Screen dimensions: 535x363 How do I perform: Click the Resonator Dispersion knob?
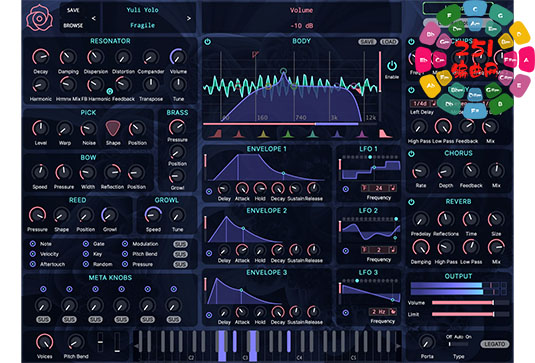pyautogui.click(x=96, y=57)
